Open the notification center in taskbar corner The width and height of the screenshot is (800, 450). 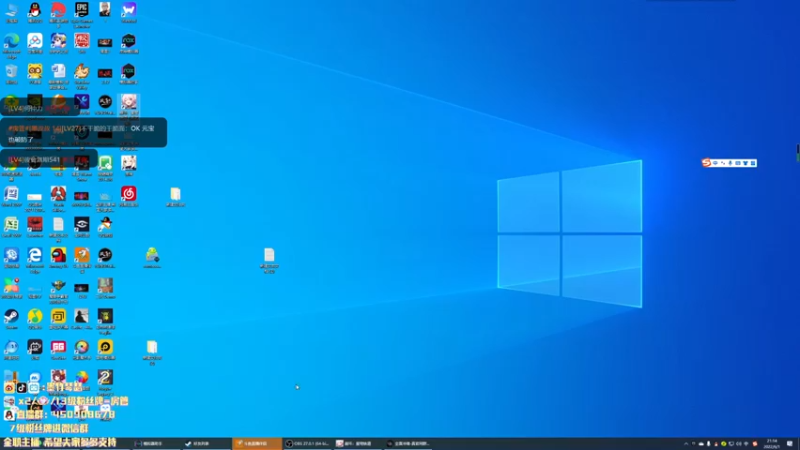(790, 443)
